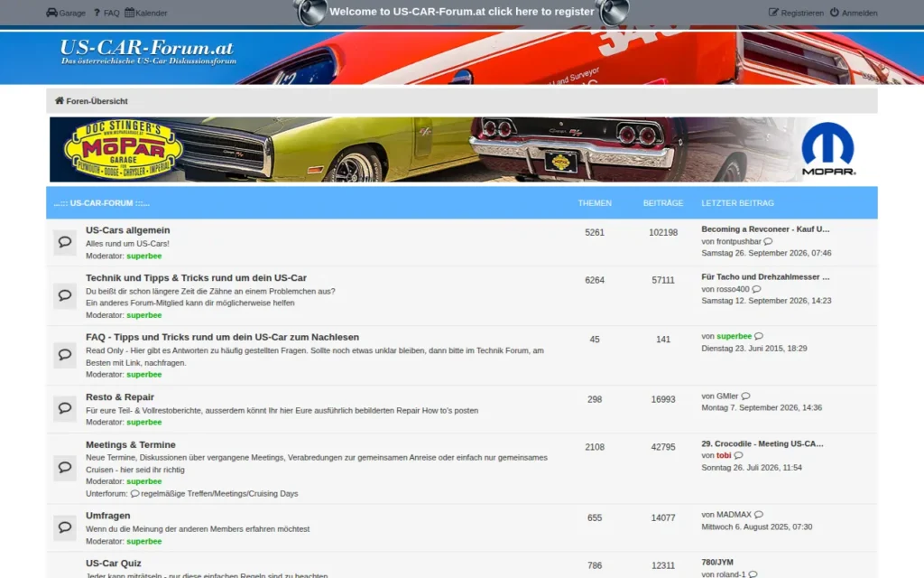
Task: Click the US-Cars allgemein forum bubble icon
Action: pos(65,242)
